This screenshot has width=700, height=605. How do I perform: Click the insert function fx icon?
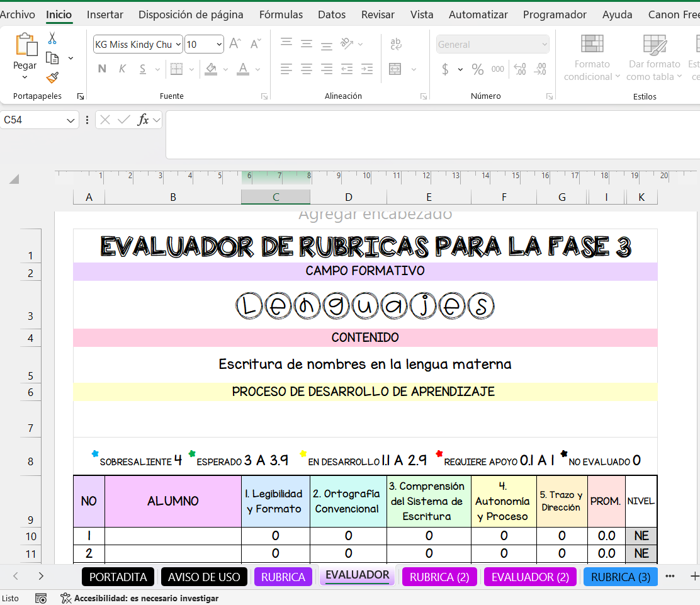click(143, 120)
